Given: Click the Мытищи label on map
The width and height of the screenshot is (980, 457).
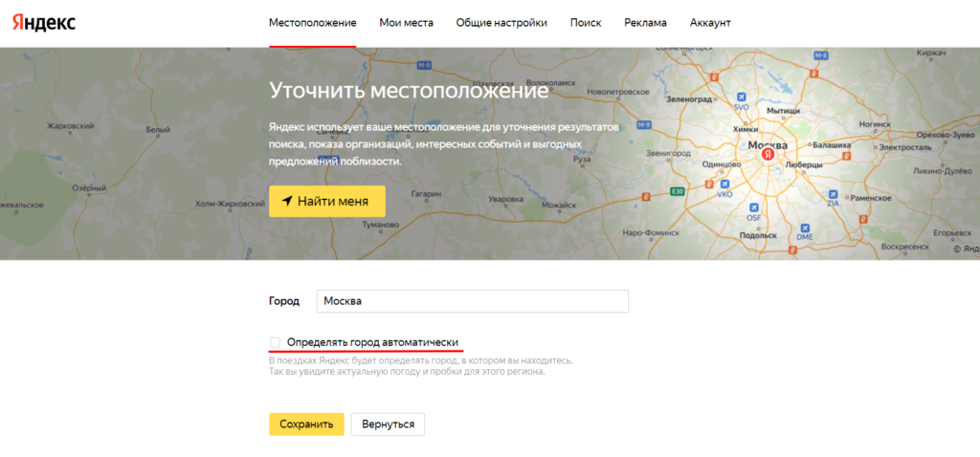Looking at the screenshot, I should 783,111.
